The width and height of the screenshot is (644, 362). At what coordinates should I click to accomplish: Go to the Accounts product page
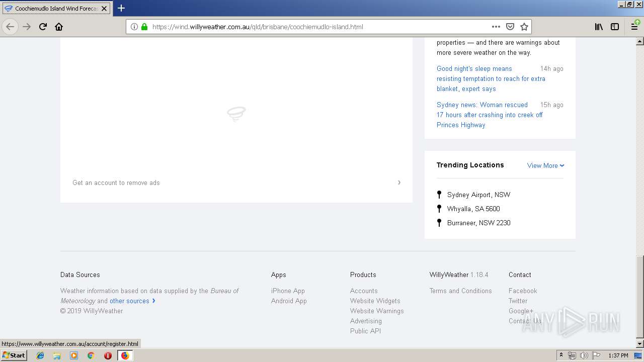pos(364,291)
